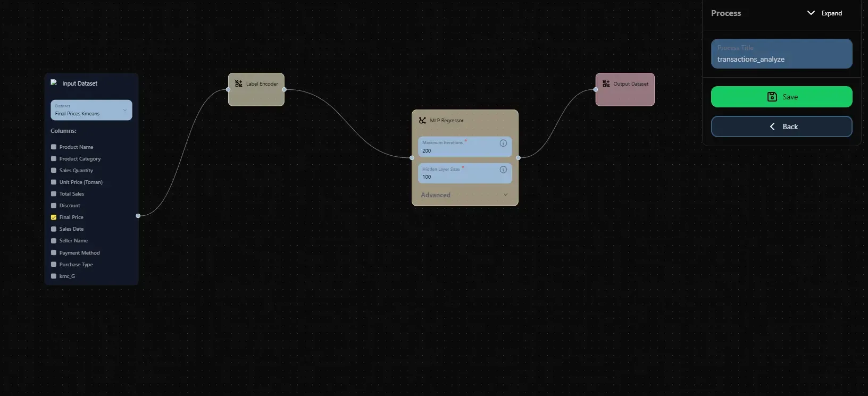The height and width of the screenshot is (396, 868).
Task: Check the Sales Date column
Action: pos(54,229)
